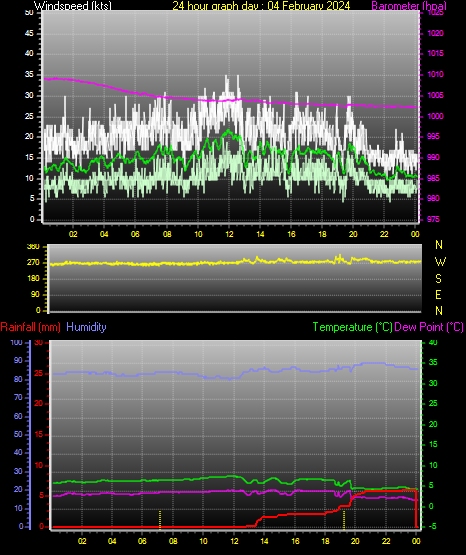Viewport: 466px width, 555px height.
Task: Select the Humidity legend label
Action: tap(86, 327)
